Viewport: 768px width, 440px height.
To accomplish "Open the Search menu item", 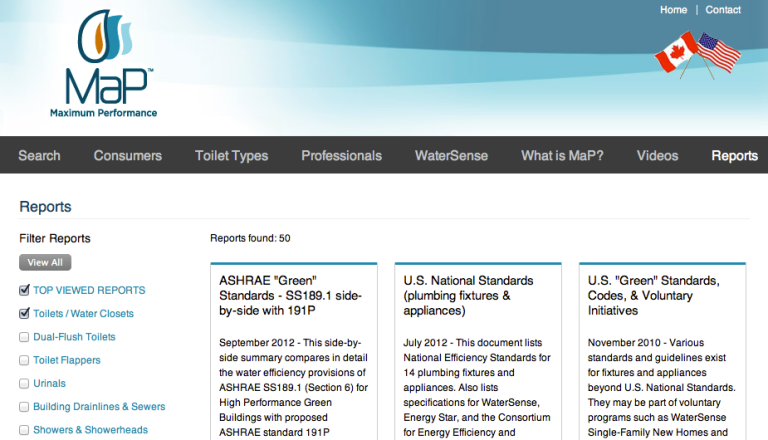I will point(39,156).
